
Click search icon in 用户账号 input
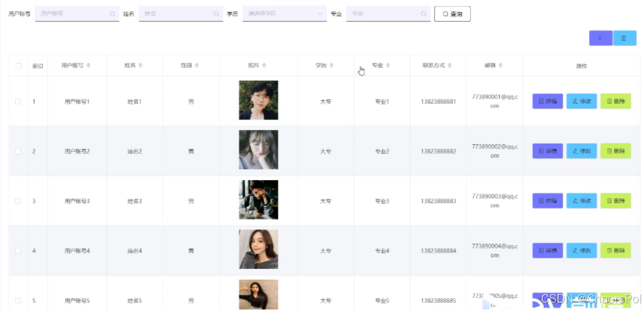112,14
